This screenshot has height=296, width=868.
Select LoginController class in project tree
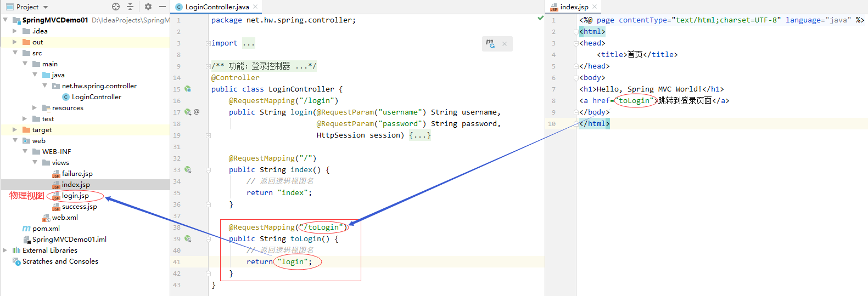click(92, 96)
